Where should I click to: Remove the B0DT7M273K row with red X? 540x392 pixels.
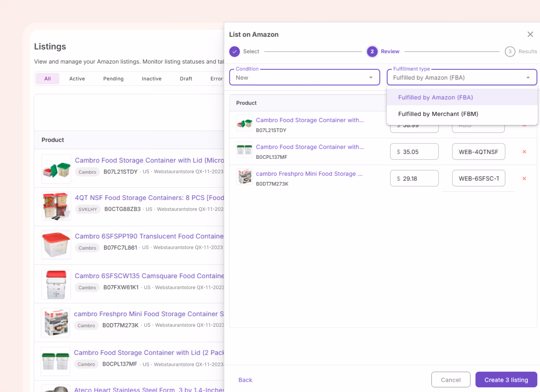coord(524,178)
